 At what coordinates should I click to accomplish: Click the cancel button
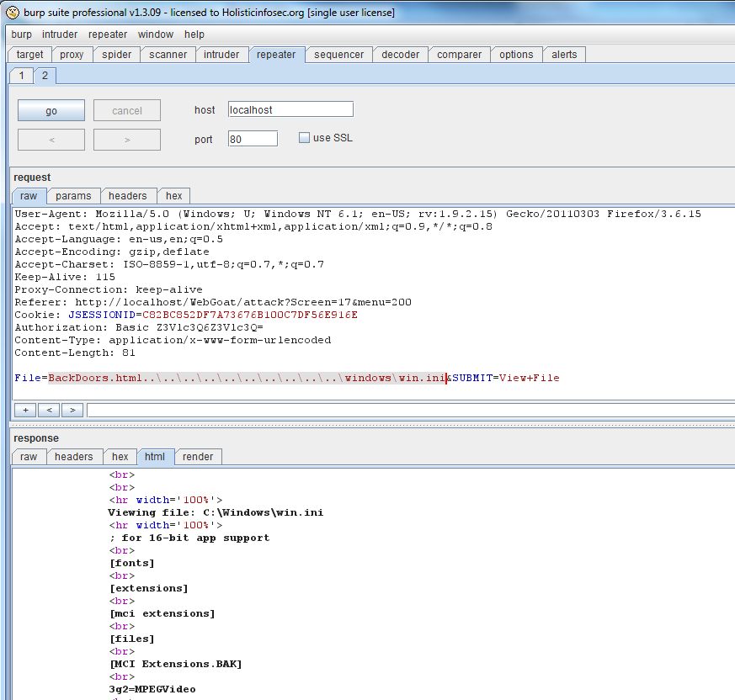[x=127, y=111]
